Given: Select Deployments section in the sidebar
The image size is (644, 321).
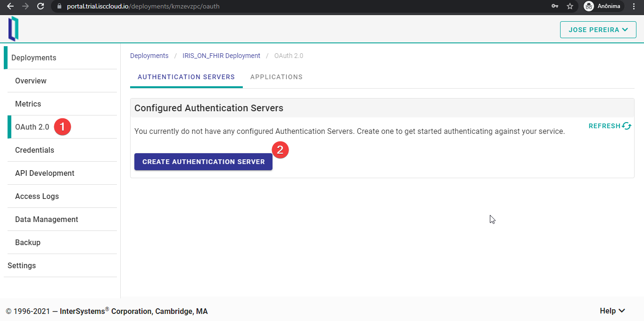Looking at the screenshot, I should click(x=60, y=58).
